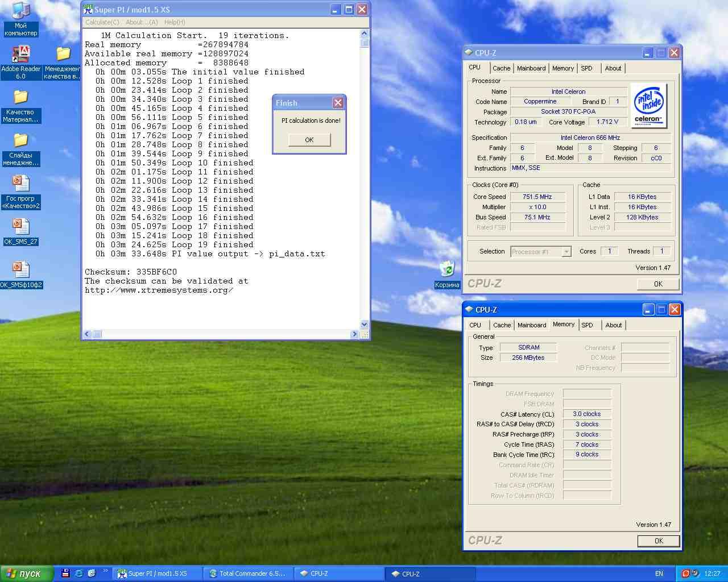The width and height of the screenshot is (728, 582).
Task: Switch to SPD tab in upper CPU-Z
Action: click(586, 68)
